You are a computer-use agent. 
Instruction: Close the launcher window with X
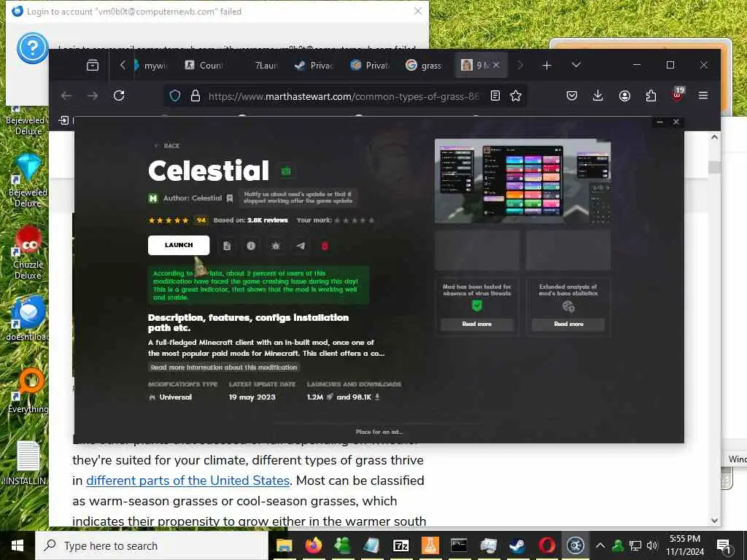tap(676, 122)
